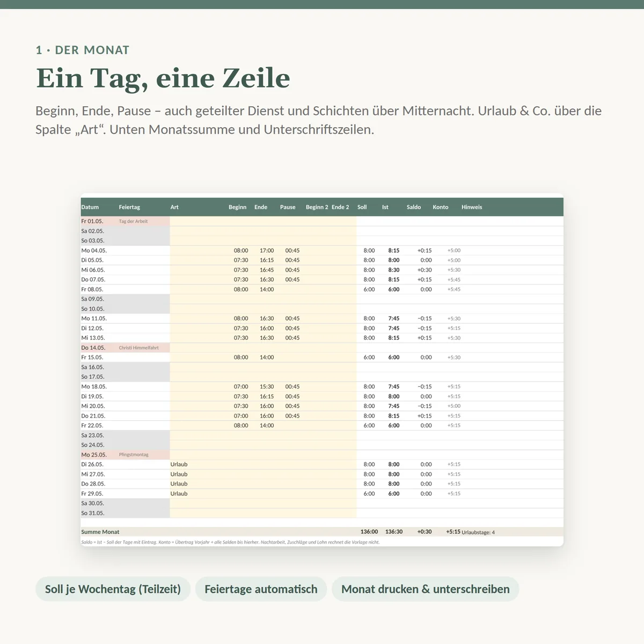Select the date cell 'Mi 13.05.'

pos(93,338)
